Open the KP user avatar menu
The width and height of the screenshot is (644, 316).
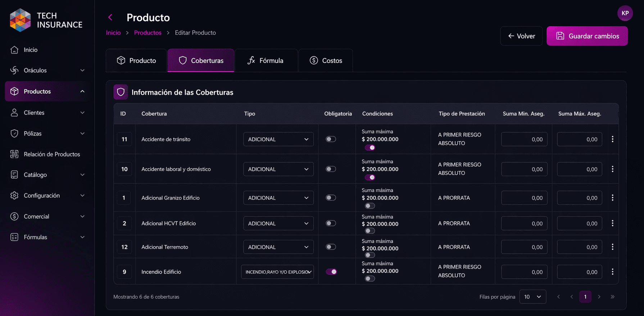coord(625,13)
